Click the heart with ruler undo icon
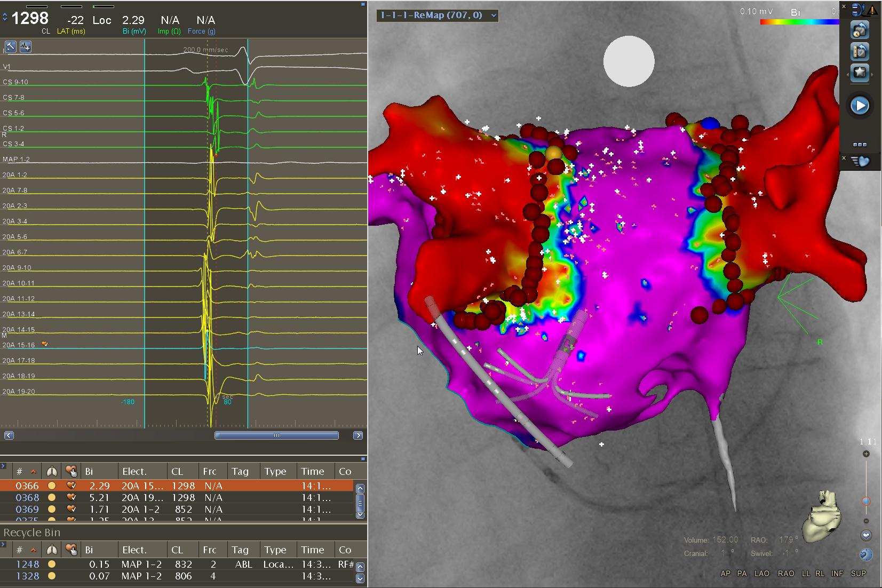Screen dimensions: 882x588 tap(859, 52)
